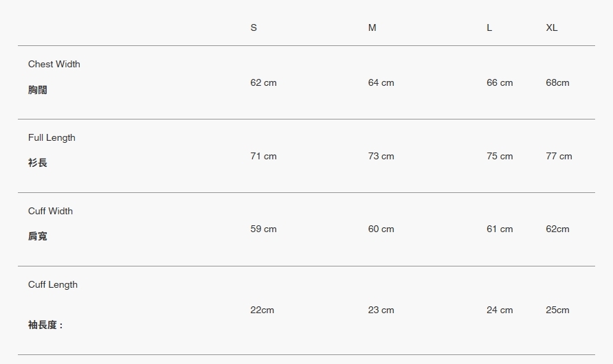The width and height of the screenshot is (613, 364).
Task: Click the Chest Width row label
Action: click(x=54, y=64)
